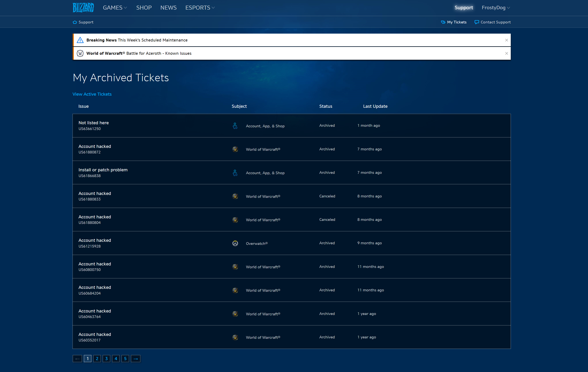Open the Shop menu item

pyautogui.click(x=144, y=7)
